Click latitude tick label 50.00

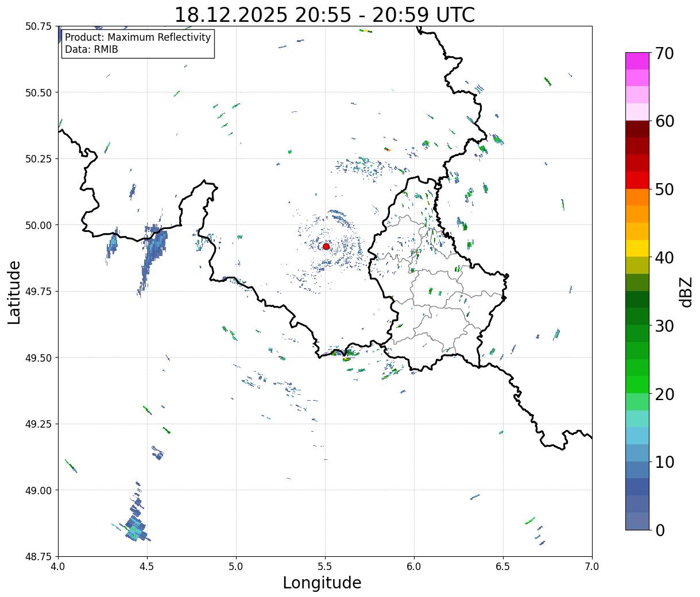pyautogui.click(x=39, y=225)
